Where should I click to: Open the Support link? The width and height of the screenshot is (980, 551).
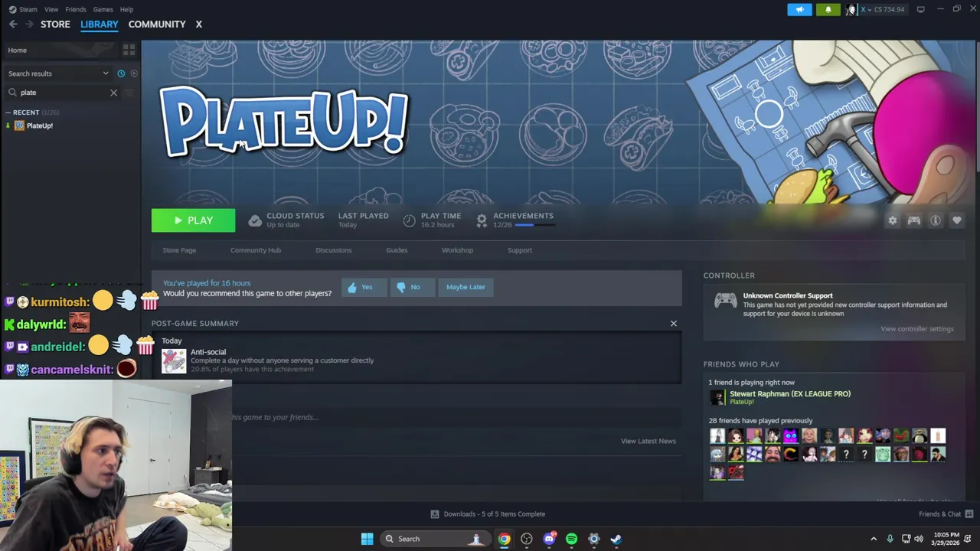(x=520, y=250)
